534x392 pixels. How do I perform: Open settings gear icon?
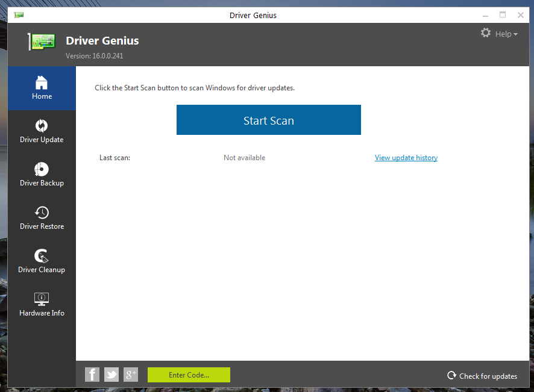486,33
